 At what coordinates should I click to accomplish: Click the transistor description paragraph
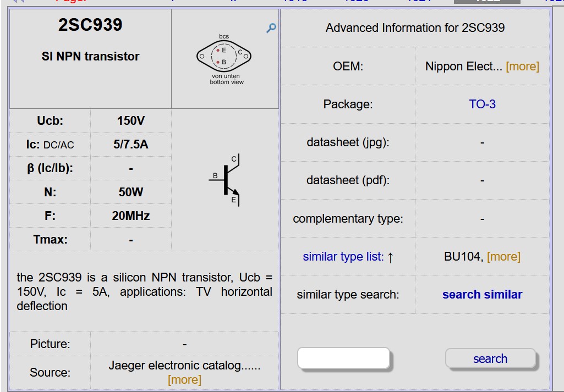[144, 291]
